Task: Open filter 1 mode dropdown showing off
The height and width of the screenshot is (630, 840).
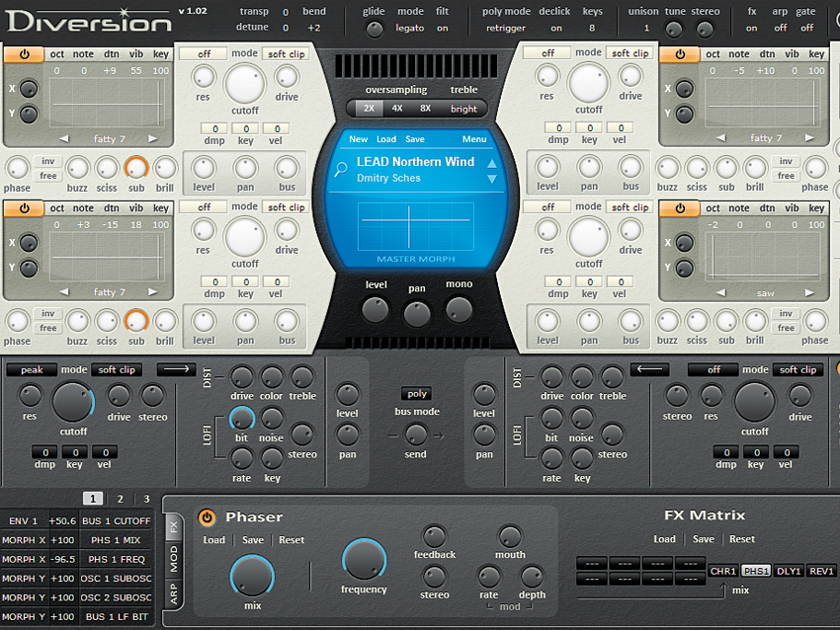Action: point(204,54)
